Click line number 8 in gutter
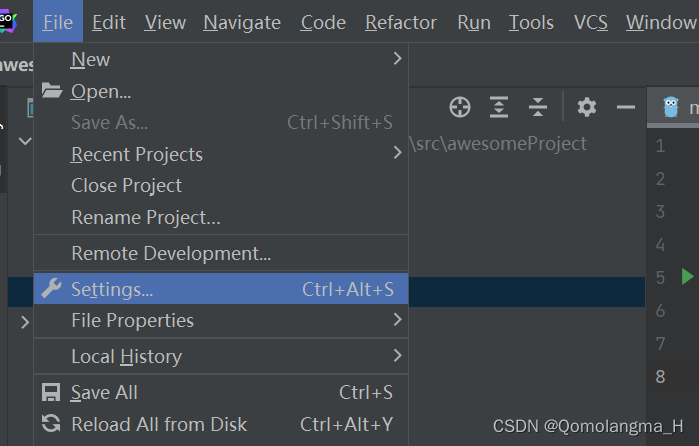 pyautogui.click(x=660, y=377)
